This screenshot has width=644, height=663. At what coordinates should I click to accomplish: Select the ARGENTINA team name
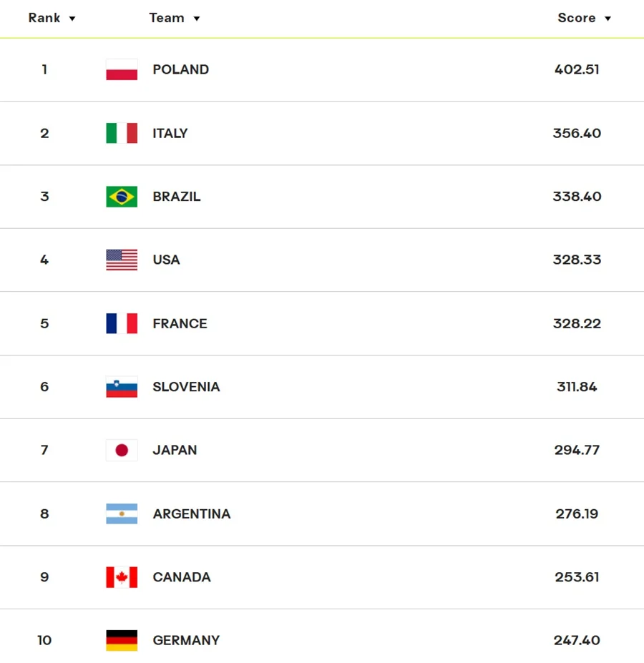pos(192,514)
